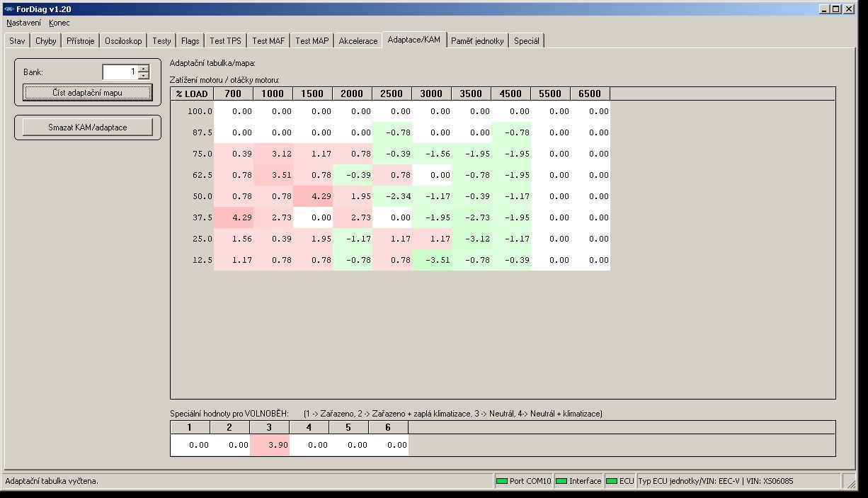This screenshot has height=498, width=868.
Task: Select the red 3.90 idle value cell
Action: [270, 445]
